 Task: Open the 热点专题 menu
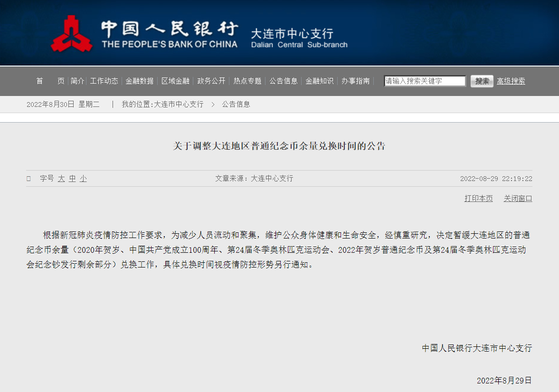247,81
